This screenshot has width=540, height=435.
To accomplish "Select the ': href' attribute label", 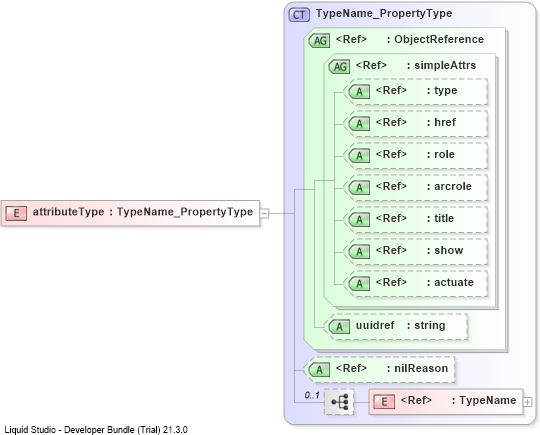I will (x=442, y=122).
